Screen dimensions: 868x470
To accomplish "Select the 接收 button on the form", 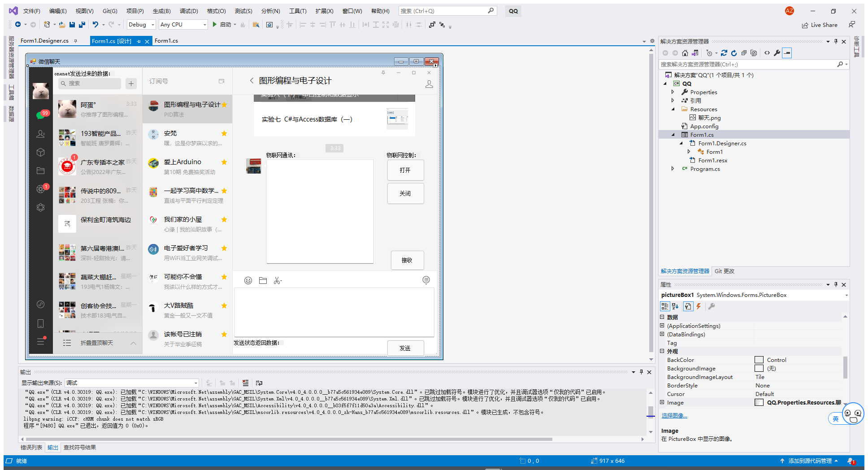I will (407, 260).
